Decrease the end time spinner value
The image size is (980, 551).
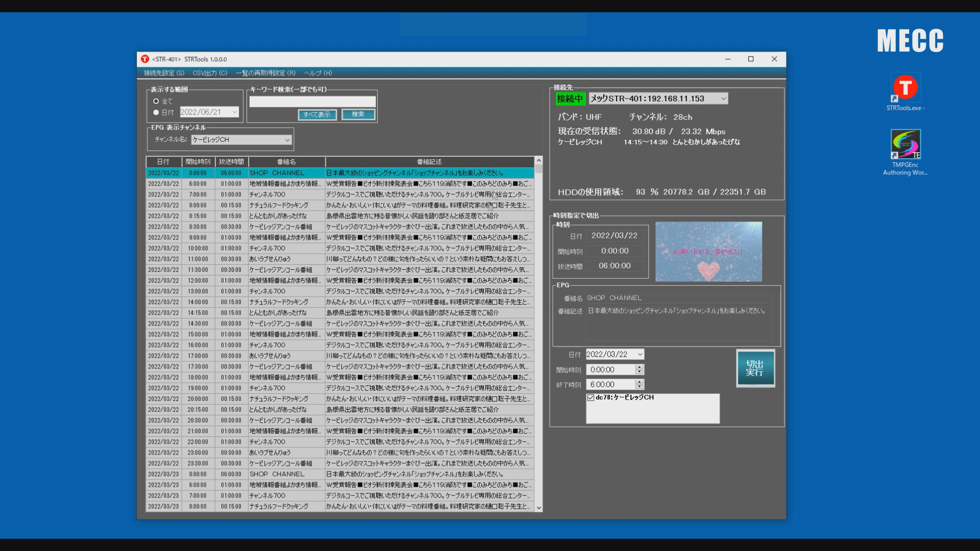coord(639,387)
